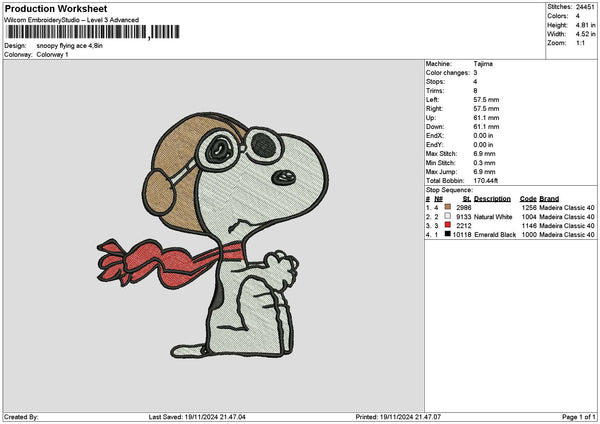Click the 'Max Stitch:' label
The height and width of the screenshot is (424, 600).
(x=442, y=154)
